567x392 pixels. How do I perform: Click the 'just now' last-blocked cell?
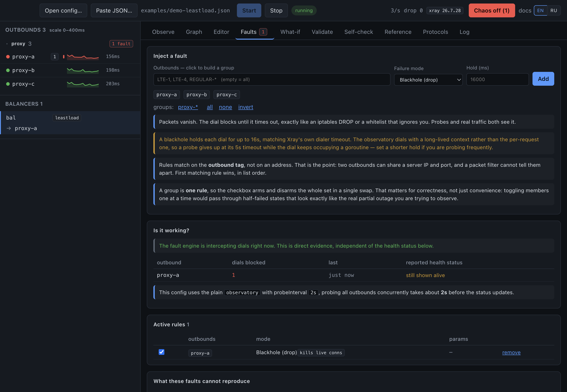(x=341, y=275)
